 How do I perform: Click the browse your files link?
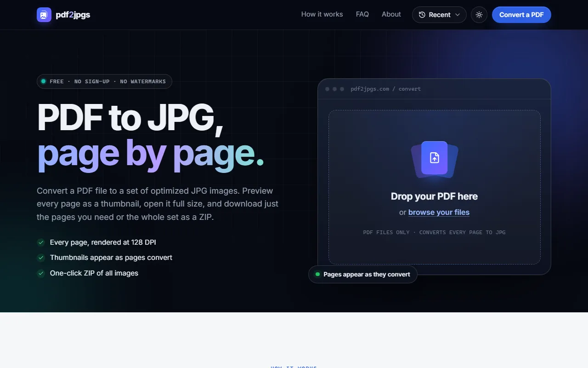pos(439,212)
